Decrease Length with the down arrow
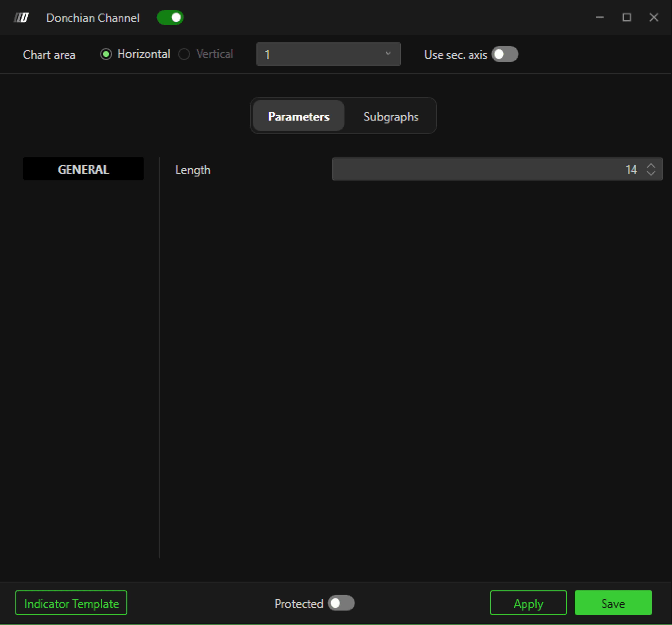The height and width of the screenshot is (625, 672). coord(651,173)
